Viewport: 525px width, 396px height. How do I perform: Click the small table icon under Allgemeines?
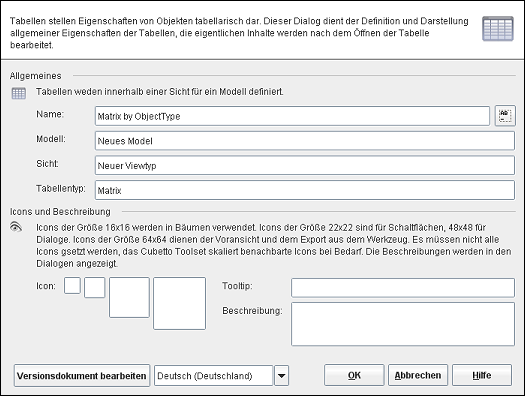[18, 93]
